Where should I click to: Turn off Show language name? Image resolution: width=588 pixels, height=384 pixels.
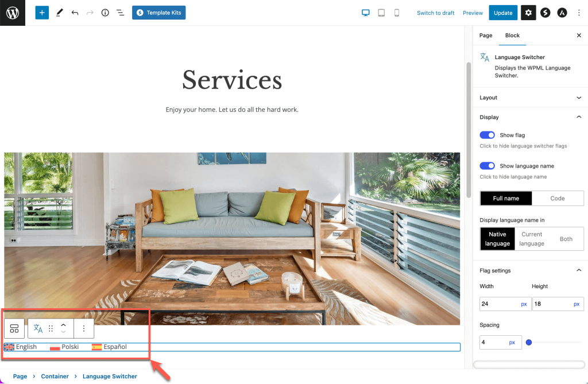[487, 166]
